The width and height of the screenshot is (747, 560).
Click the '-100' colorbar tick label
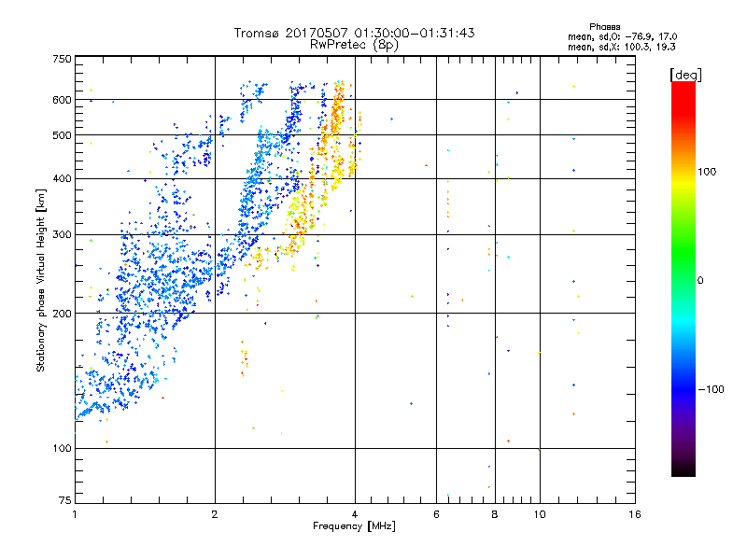pos(711,389)
